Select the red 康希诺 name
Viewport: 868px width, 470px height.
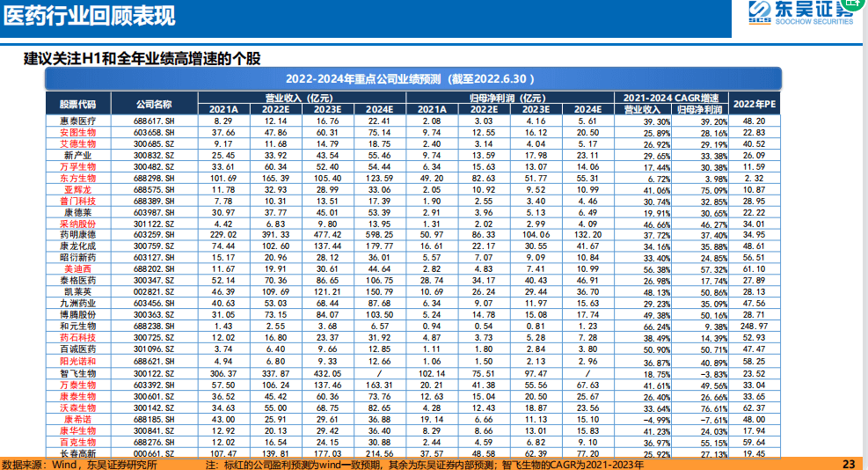pyautogui.click(x=78, y=420)
